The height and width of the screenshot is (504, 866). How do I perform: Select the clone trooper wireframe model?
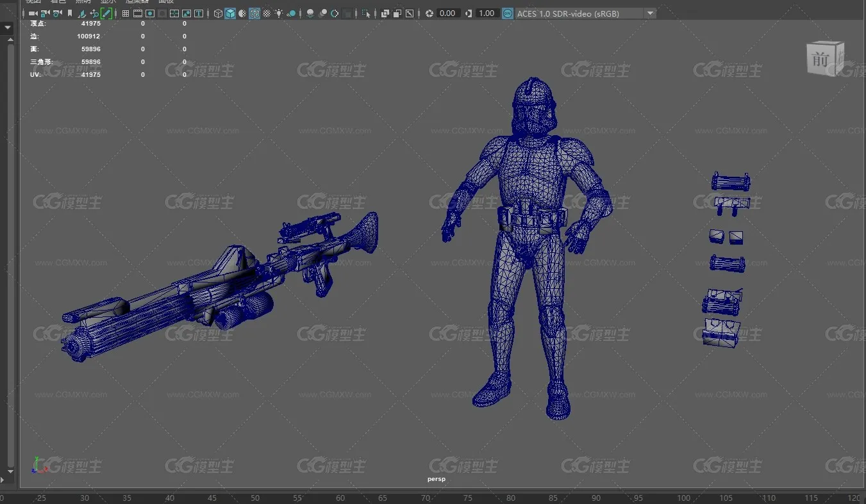coord(526,249)
